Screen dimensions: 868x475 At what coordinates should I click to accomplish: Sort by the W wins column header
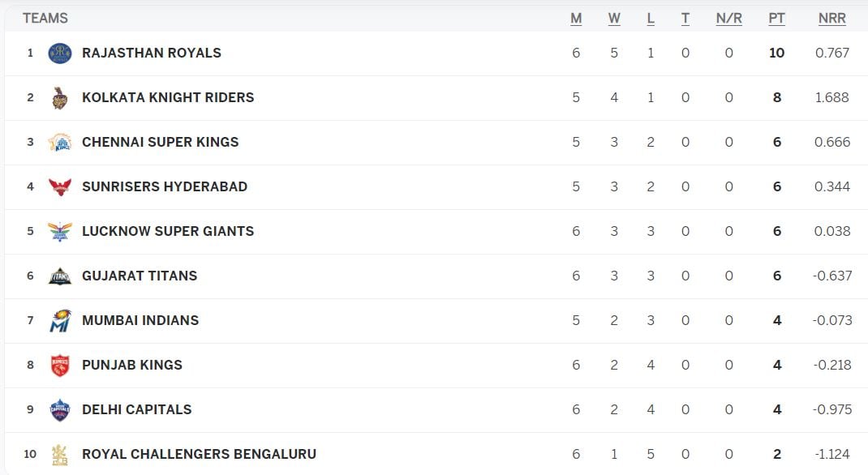click(x=614, y=19)
